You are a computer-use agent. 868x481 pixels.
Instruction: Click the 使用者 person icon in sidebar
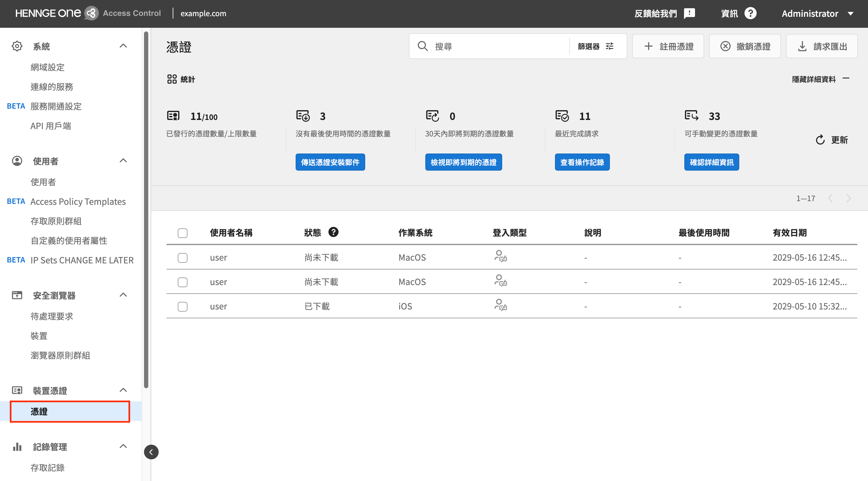[17, 161]
